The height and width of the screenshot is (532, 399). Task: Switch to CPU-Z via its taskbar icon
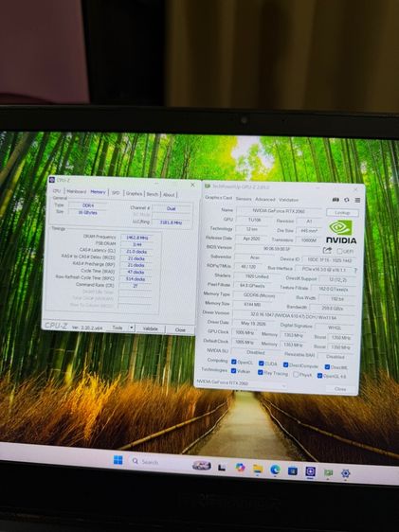pos(310,471)
